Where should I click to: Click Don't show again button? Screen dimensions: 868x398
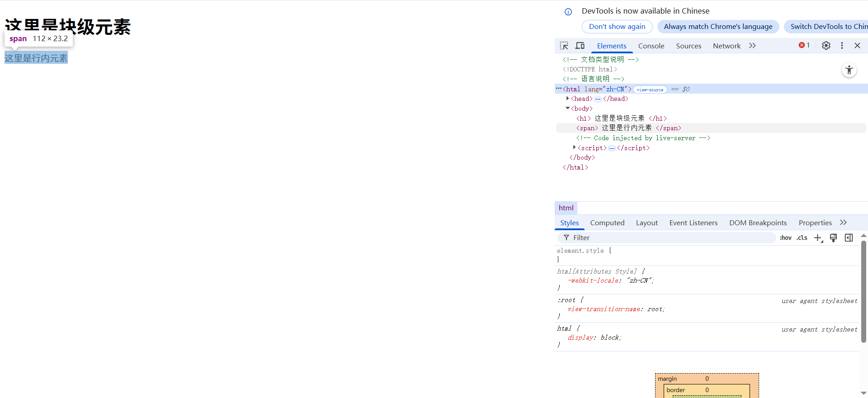click(617, 27)
